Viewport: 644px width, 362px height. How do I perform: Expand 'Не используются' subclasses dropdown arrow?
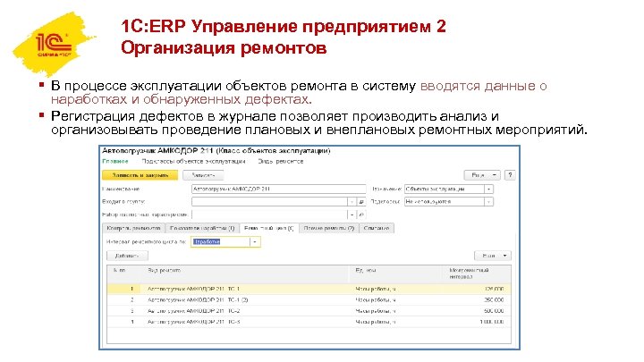pos(488,201)
